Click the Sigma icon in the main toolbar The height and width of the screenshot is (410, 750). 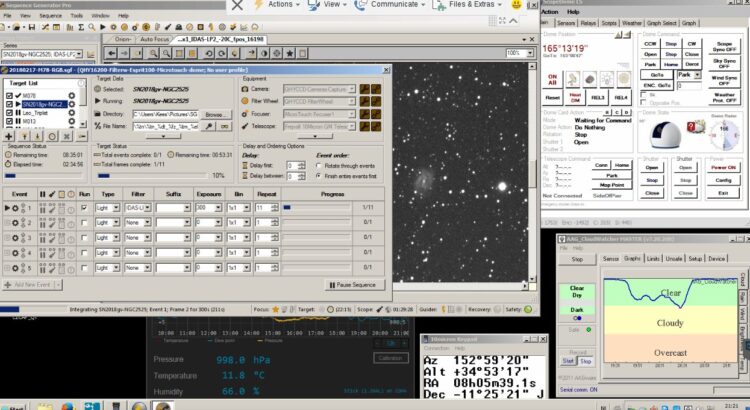point(81,28)
